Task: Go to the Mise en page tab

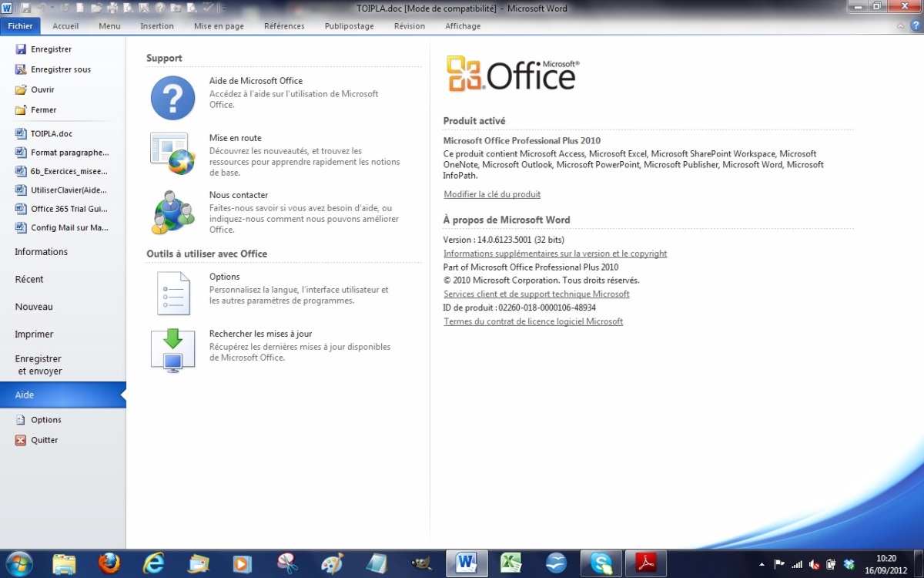Action: coord(219,25)
